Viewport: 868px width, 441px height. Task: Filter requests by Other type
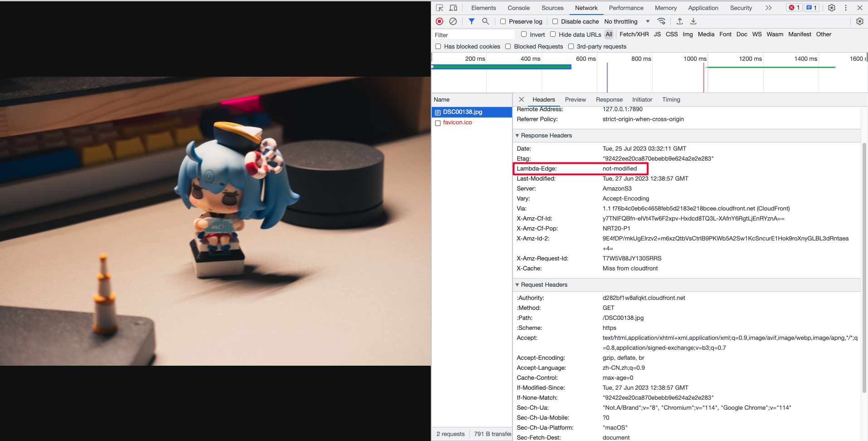point(824,34)
